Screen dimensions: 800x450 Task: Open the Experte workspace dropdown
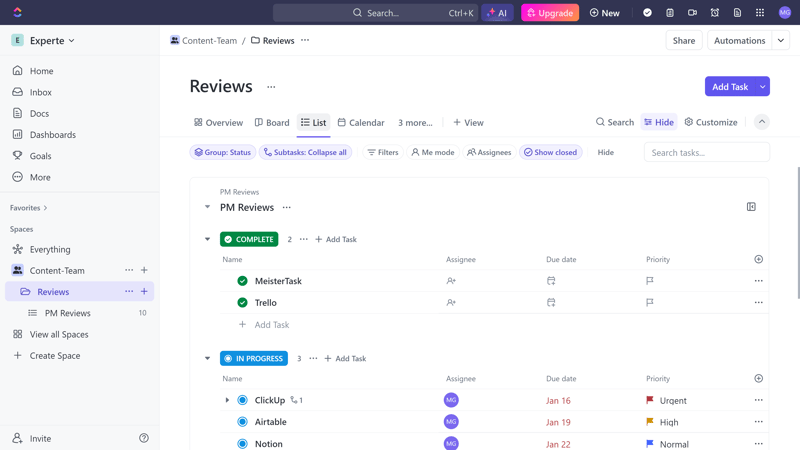pos(43,40)
